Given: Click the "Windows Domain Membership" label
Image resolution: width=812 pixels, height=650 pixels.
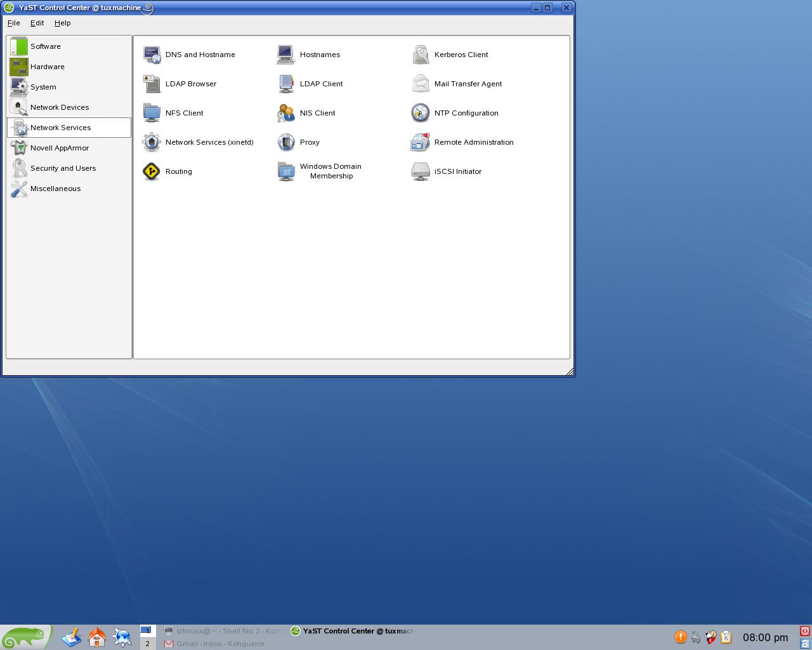Looking at the screenshot, I should click(x=331, y=171).
